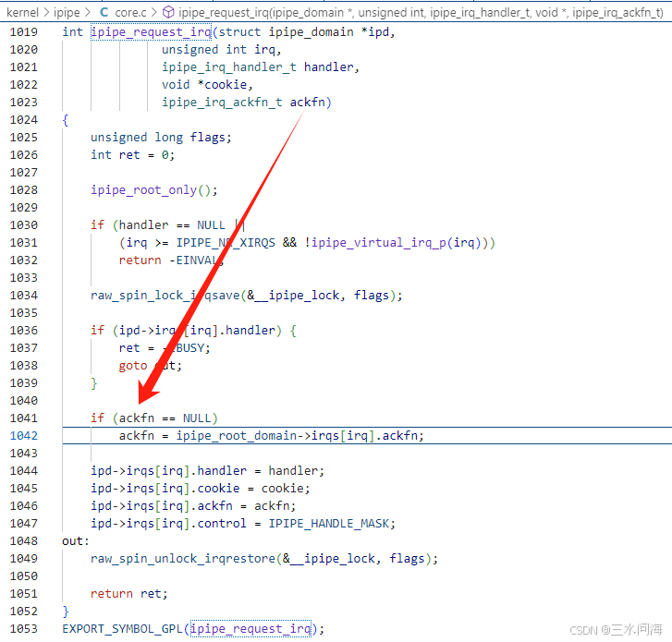Click the ipipe_root_only() call
Image resolution: width=672 pixels, height=642 pixels.
tap(153, 190)
